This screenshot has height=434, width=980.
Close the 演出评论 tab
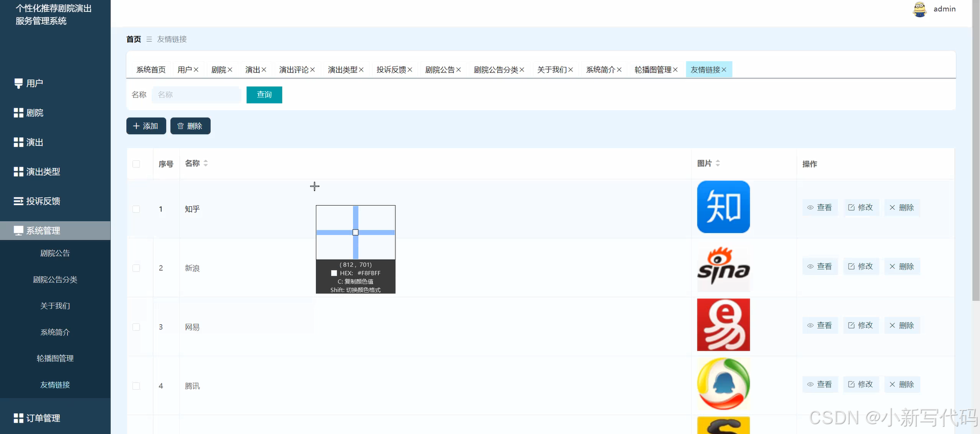point(312,70)
